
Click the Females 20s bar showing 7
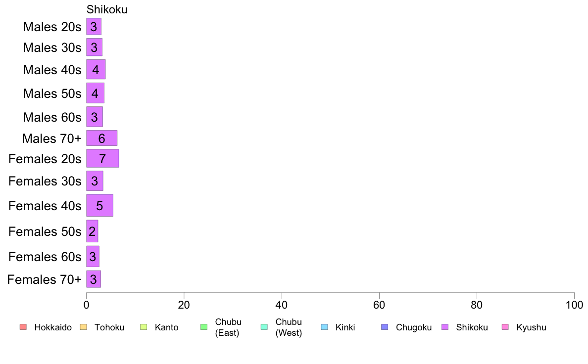point(102,158)
